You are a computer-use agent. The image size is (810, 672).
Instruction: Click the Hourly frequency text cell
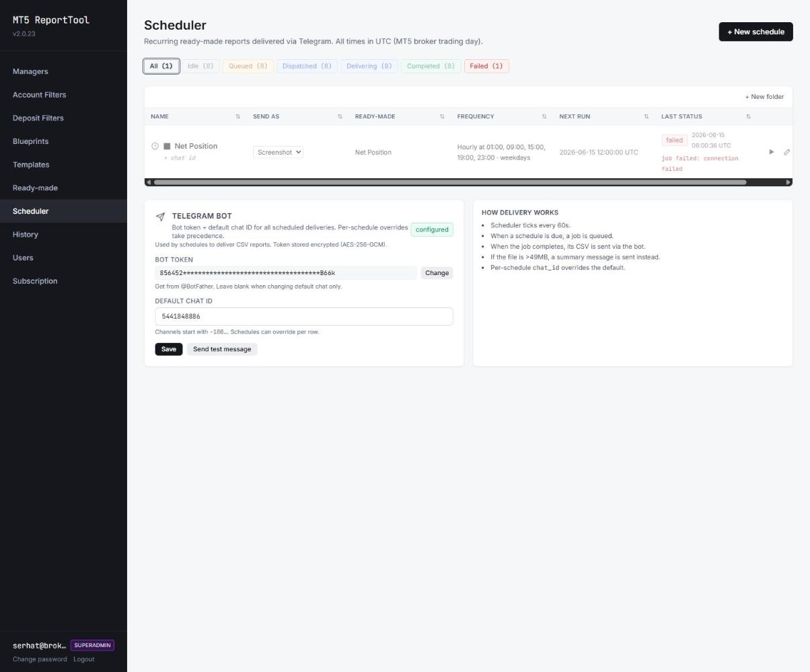(501, 152)
